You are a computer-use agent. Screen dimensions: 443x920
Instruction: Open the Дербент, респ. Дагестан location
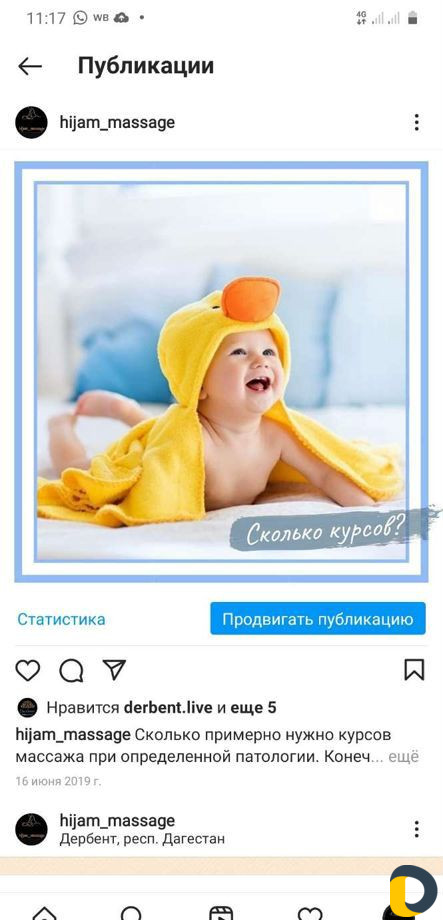(142, 839)
